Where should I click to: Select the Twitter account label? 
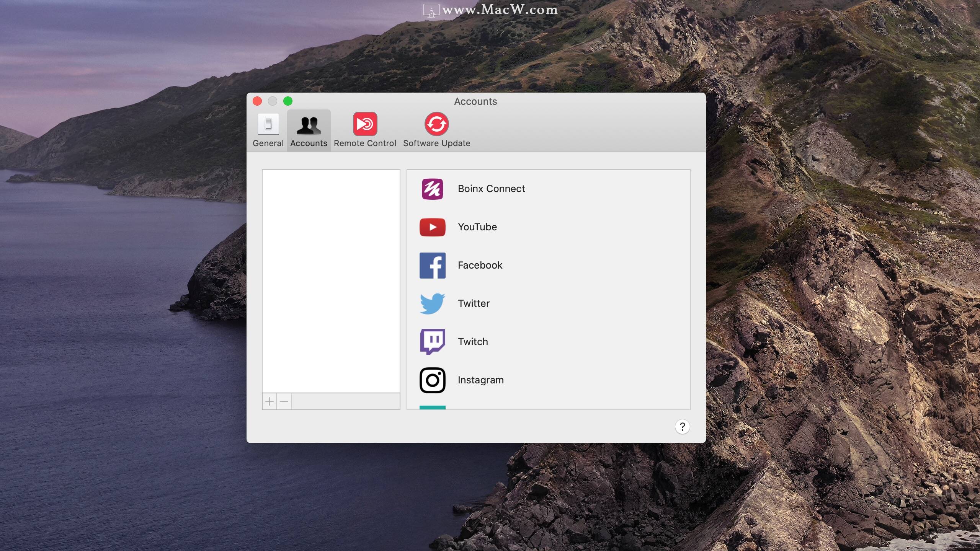[x=474, y=303]
